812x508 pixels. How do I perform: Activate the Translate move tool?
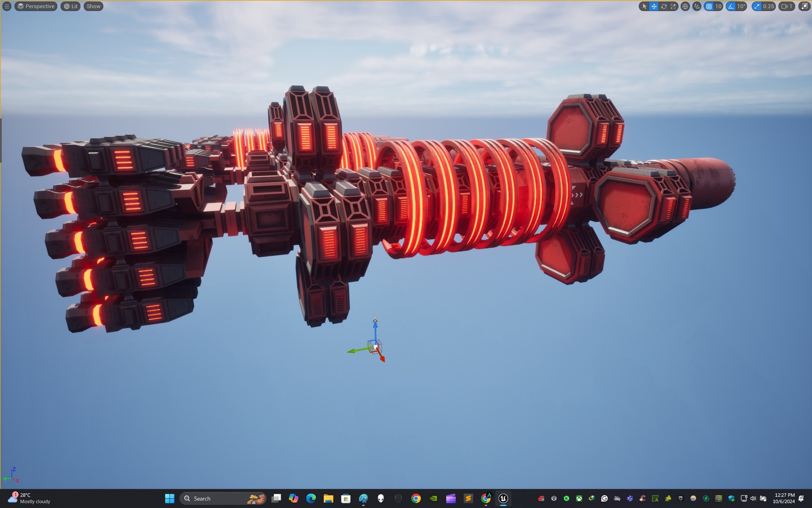[654, 6]
